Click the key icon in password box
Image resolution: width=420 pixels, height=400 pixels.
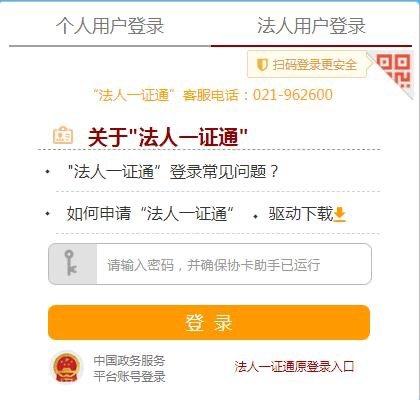[71, 263]
